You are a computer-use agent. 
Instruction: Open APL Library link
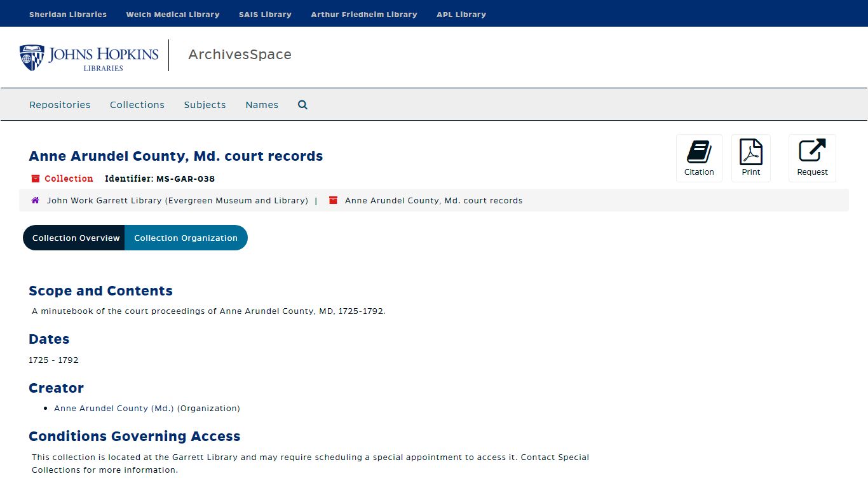point(461,14)
